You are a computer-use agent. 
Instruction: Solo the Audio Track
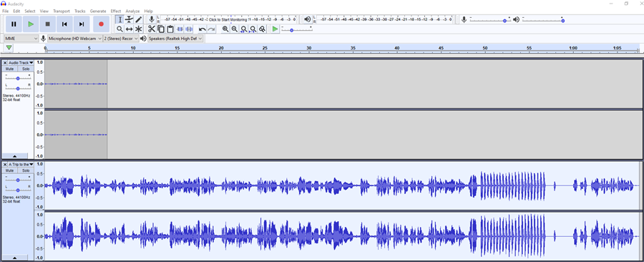[26, 69]
